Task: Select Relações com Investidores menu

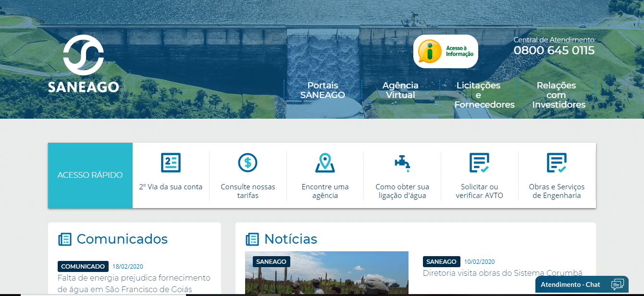Action: (x=559, y=95)
